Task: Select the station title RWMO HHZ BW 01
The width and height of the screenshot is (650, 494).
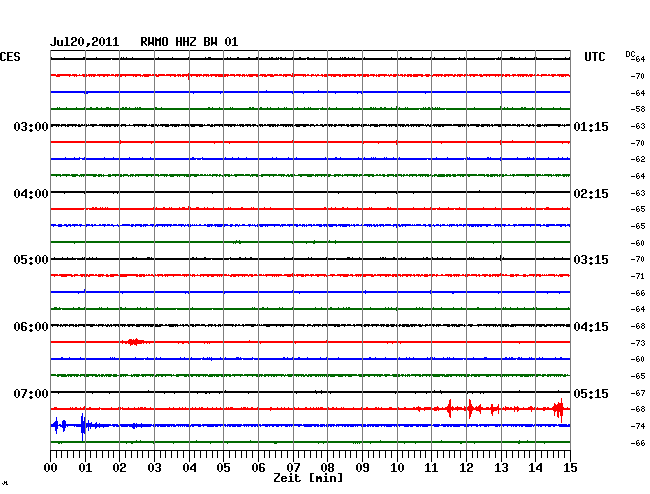Action: coord(189,42)
